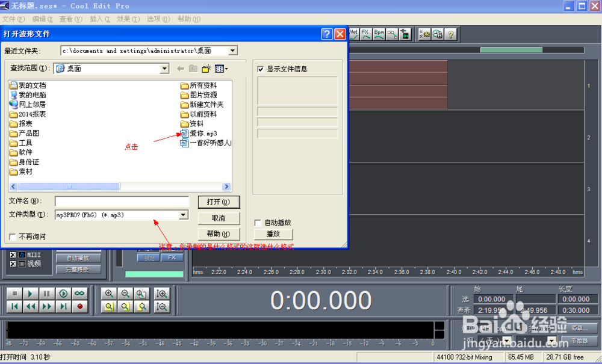
Task: Enable the 自动播放 checkbox
Action: tap(258, 221)
